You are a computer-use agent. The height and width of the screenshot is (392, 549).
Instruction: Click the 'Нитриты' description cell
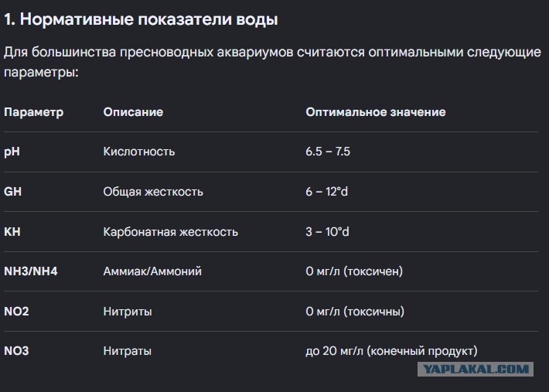(128, 311)
